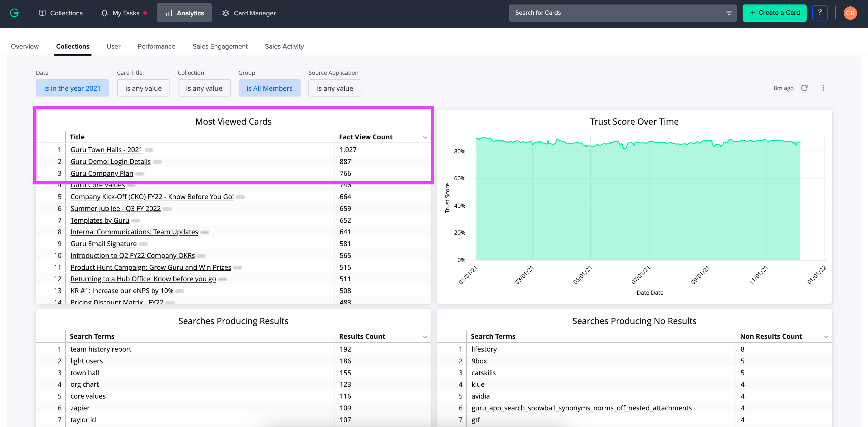Click the Create a Card button

(x=774, y=13)
